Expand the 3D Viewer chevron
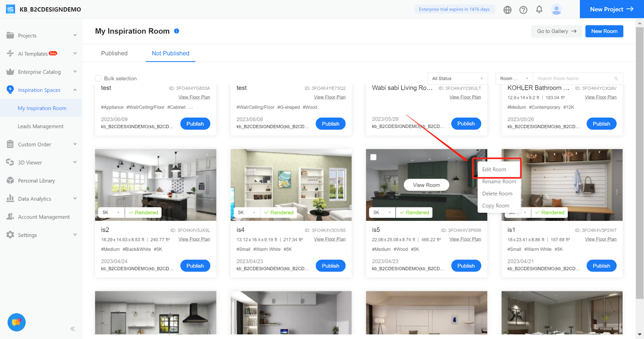The width and height of the screenshot is (644, 339). point(75,162)
